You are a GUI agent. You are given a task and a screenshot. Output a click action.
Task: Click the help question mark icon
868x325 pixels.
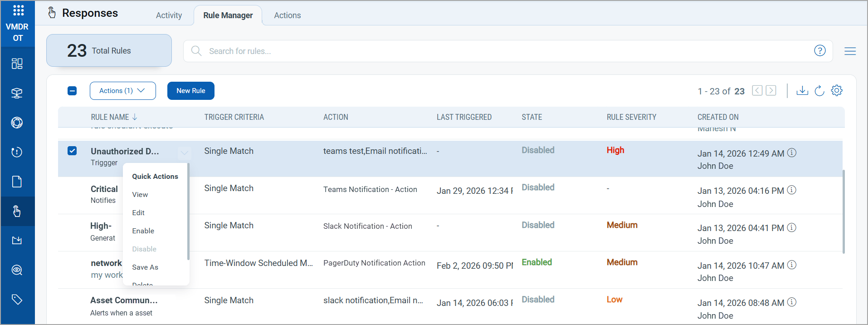tap(819, 51)
